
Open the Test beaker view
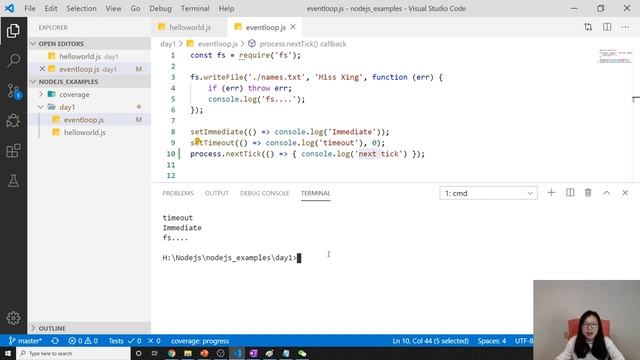click(13, 181)
